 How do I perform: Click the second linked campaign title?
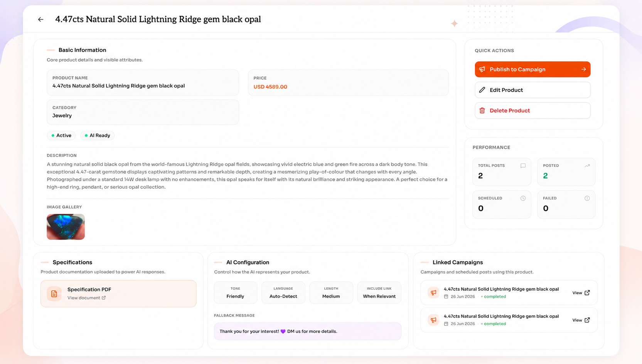pyautogui.click(x=501, y=316)
